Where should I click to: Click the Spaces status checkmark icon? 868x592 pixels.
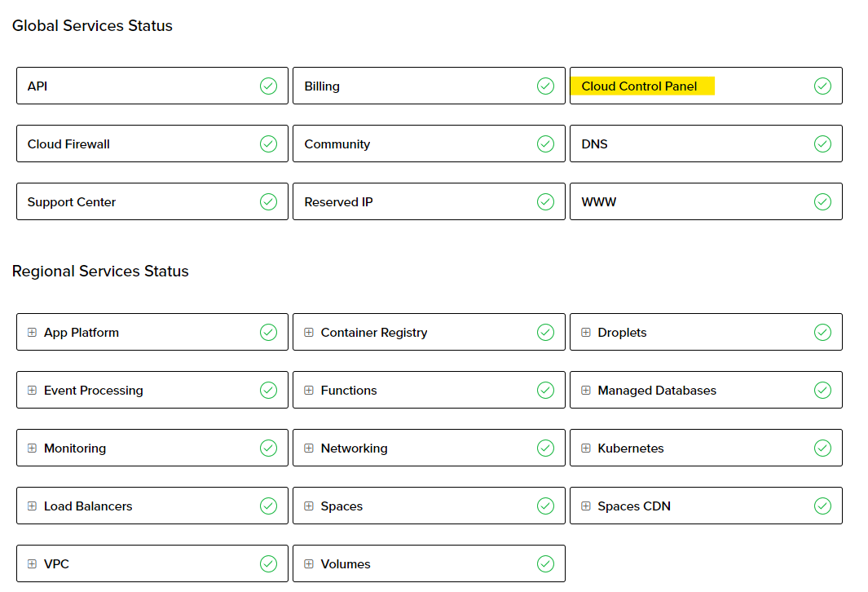coord(545,506)
